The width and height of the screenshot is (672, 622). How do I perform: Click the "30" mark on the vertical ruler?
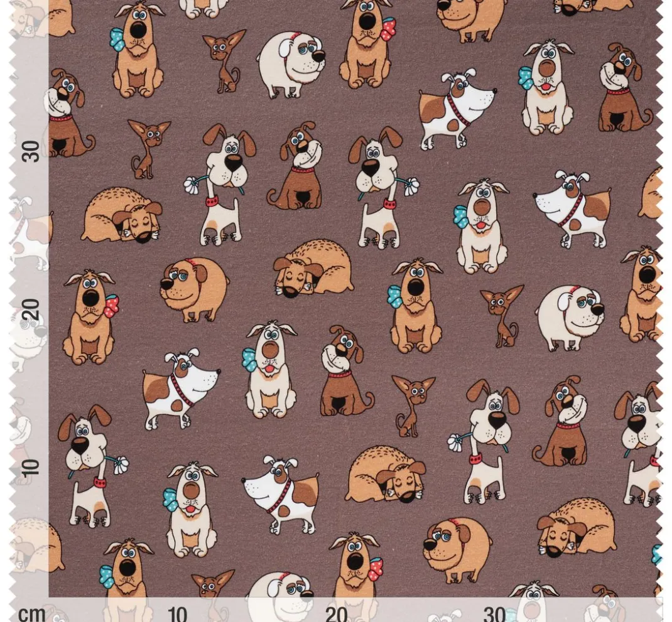pos(30,151)
